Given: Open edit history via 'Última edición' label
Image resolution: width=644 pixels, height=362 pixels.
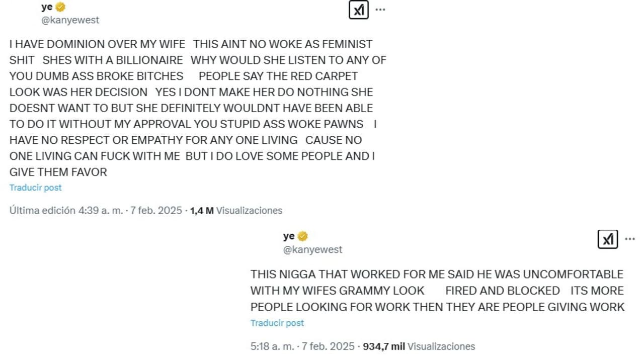Looking at the screenshot, I should coord(42,211).
